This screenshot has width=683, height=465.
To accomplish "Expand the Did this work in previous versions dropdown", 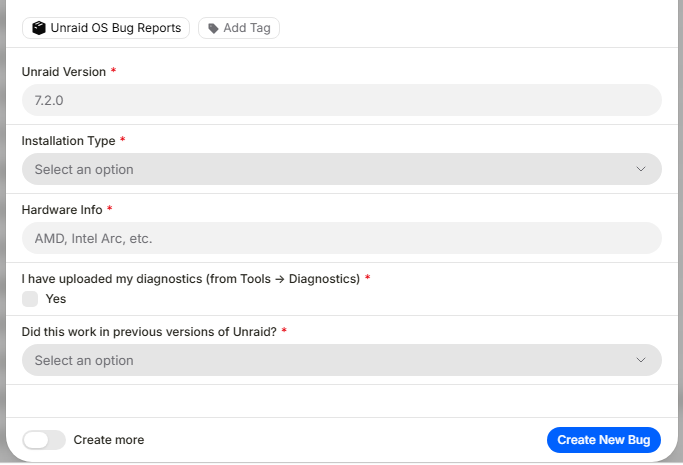I will [x=342, y=360].
